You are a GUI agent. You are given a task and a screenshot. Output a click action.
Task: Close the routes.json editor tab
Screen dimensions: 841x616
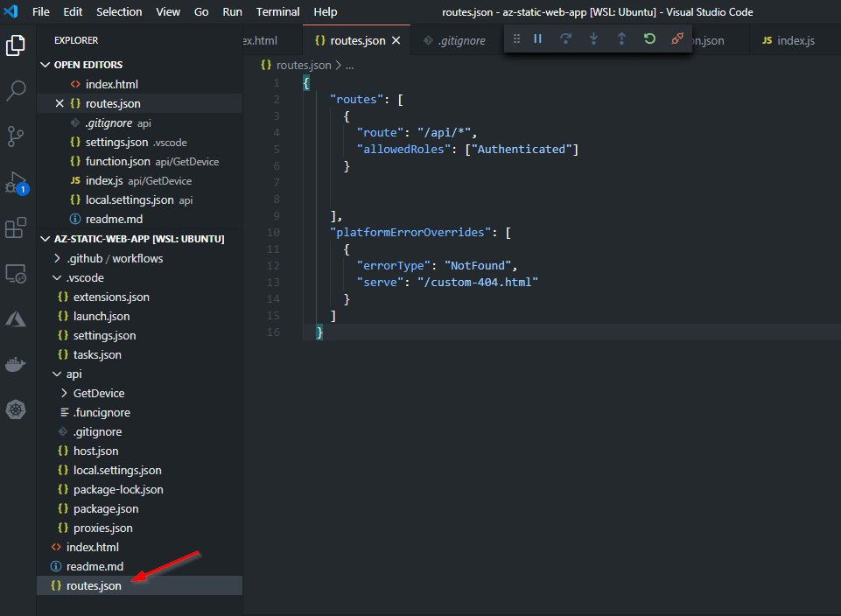pyautogui.click(x=396, y=41)
